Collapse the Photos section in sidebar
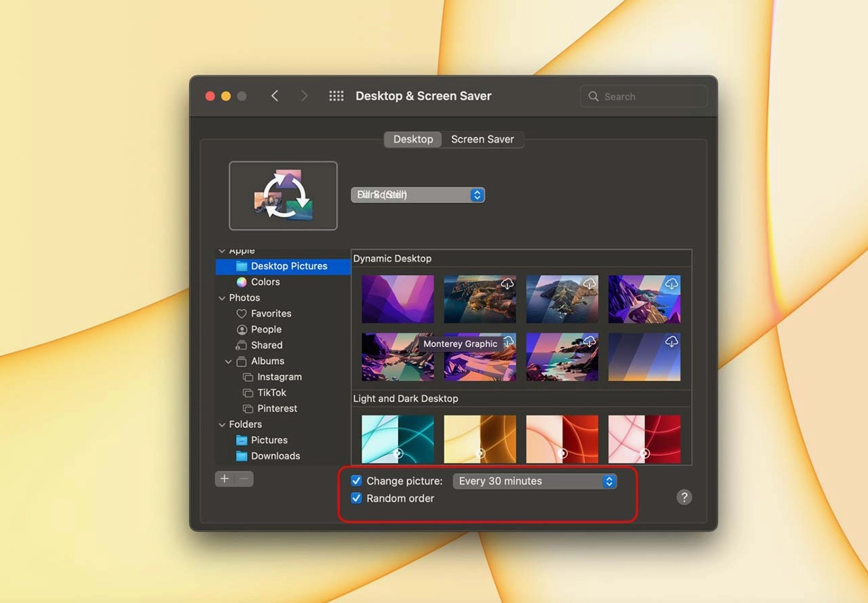Image resolution: width=868 pixels, height=603 pixels. click(x=222, y=298)
